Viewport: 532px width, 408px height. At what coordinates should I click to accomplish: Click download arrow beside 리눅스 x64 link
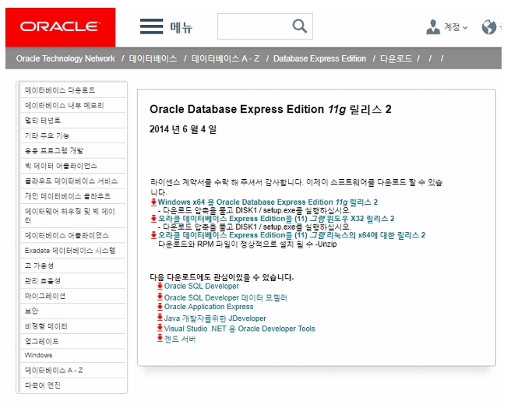153,235
